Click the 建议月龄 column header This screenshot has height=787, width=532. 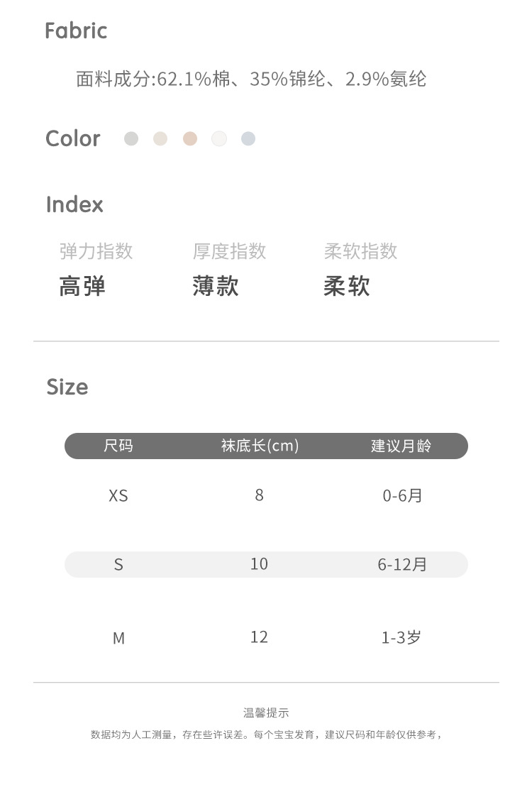click(401, 446)
